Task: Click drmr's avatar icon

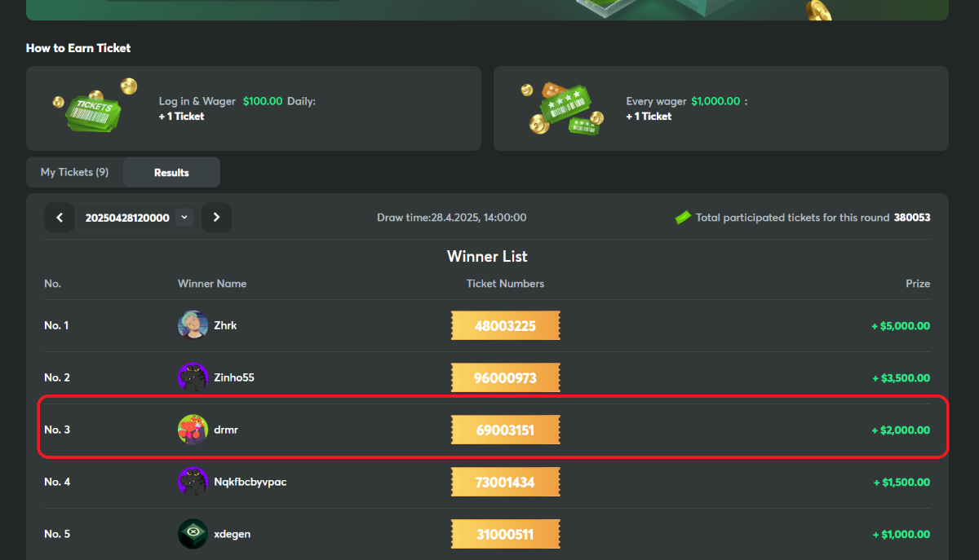Action: coord(193,430)
